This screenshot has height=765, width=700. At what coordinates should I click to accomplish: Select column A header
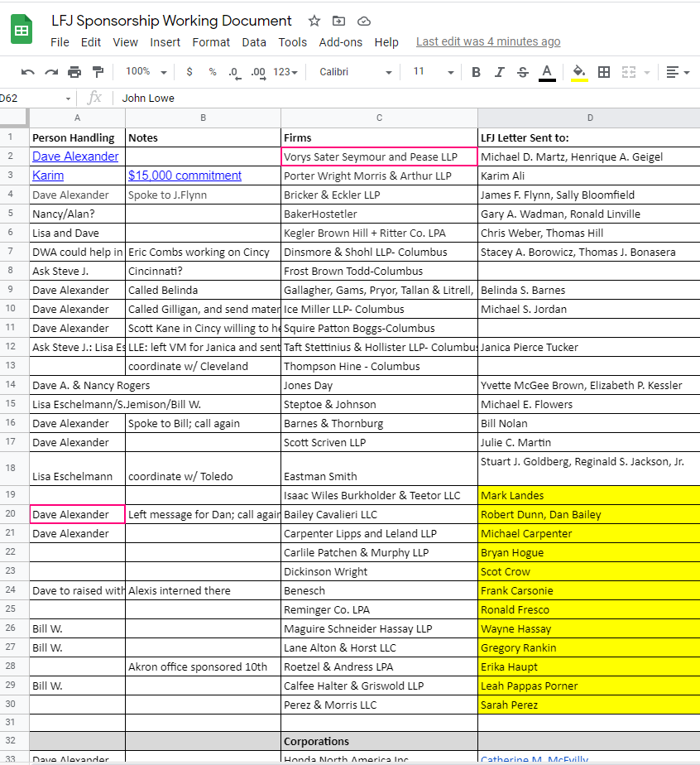[77, 118]
